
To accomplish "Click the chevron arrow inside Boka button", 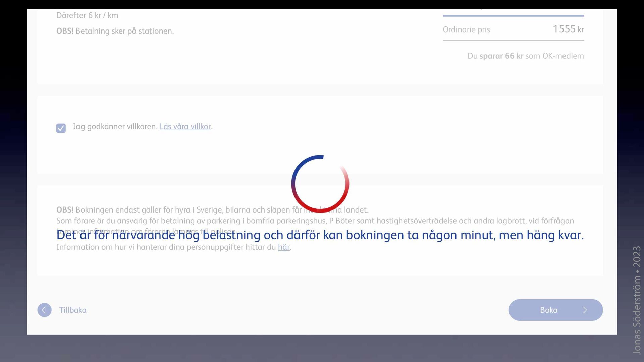I will (585, 310).
